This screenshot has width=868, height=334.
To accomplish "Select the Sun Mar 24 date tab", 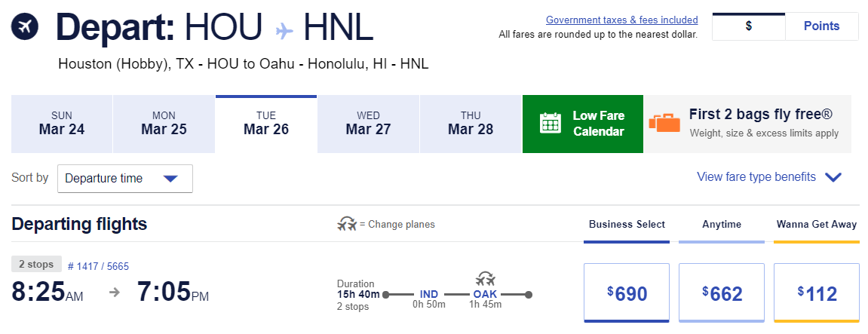I will point(62,124).
